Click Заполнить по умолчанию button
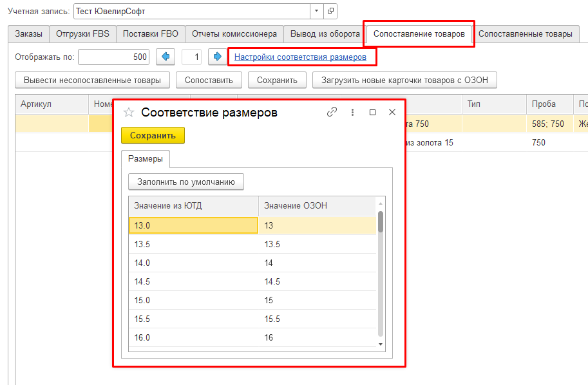Screen dimensions: 588x385 click(x=186, y=182)
